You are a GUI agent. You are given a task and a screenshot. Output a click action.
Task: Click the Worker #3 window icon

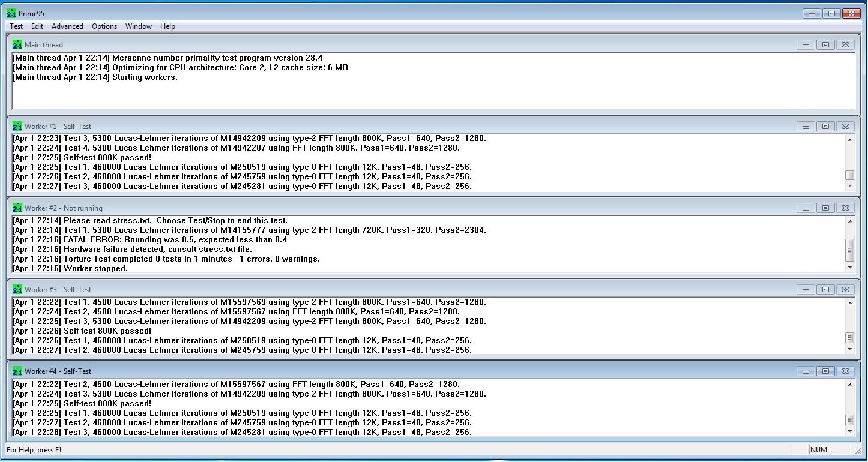coord(17,289)
